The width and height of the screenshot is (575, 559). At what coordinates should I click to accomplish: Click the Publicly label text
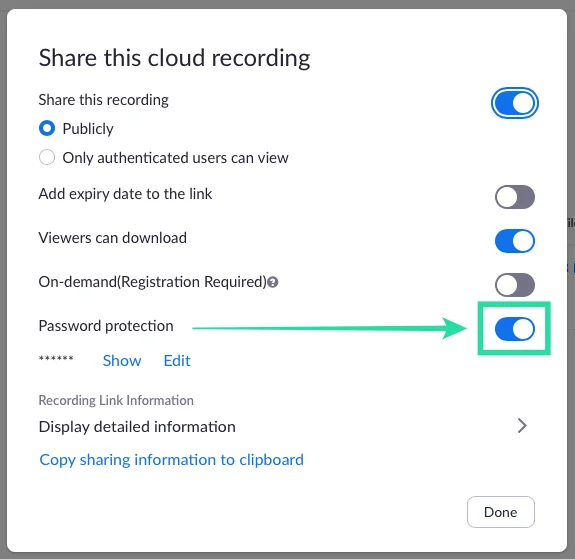[x=88, y=129]
